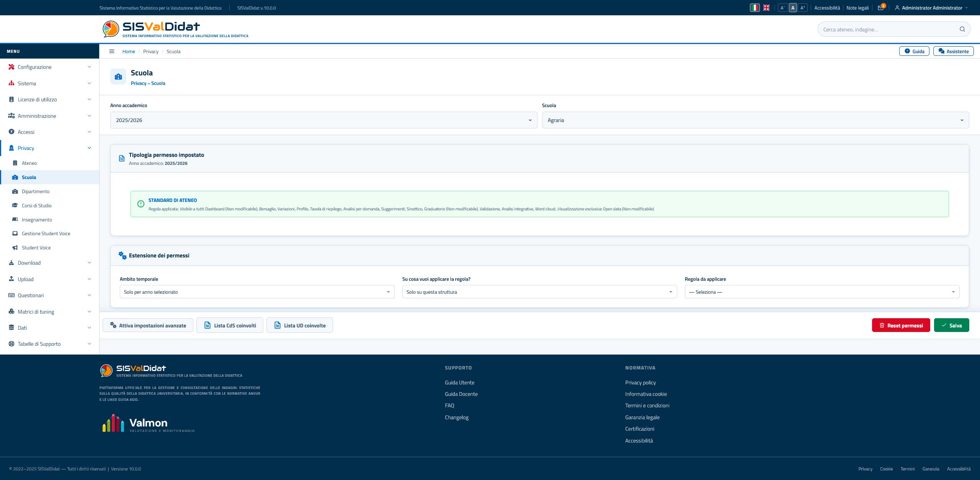980x480 pixels.
Task: Click the Questionari sidebar icon
Action: click(x=11, y=295)
